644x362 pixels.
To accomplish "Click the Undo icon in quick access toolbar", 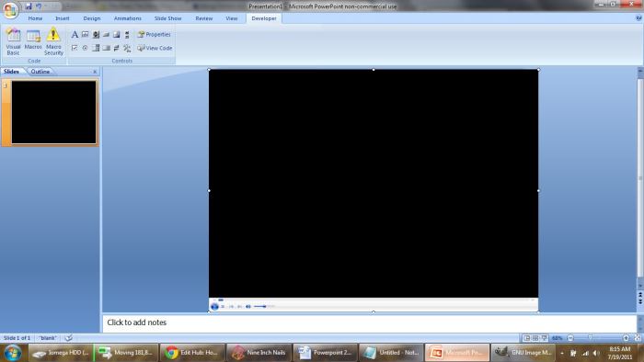I will point(39,6).
